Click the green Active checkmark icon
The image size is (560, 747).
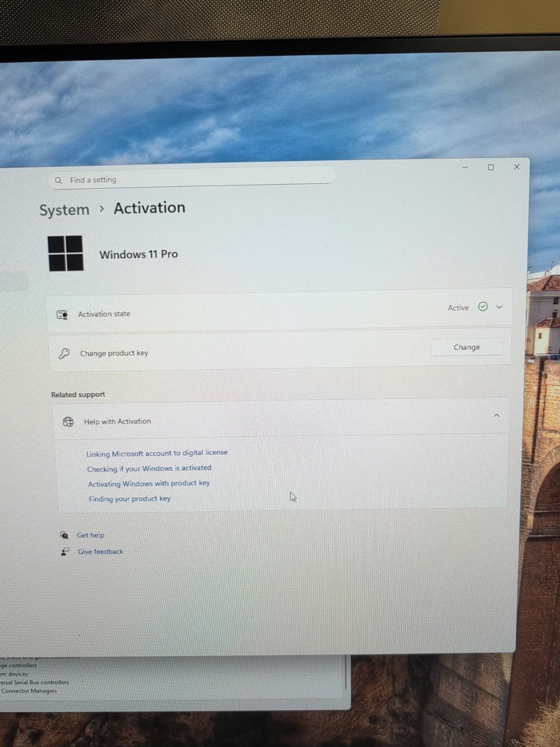coord(483,307)
